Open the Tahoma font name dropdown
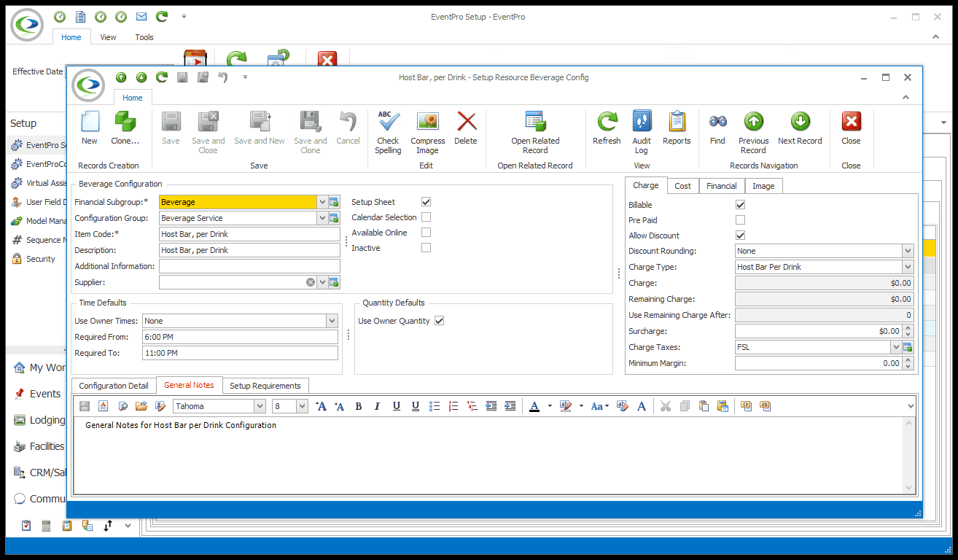Viewport: 958px width, 560px height. point(260,406)
